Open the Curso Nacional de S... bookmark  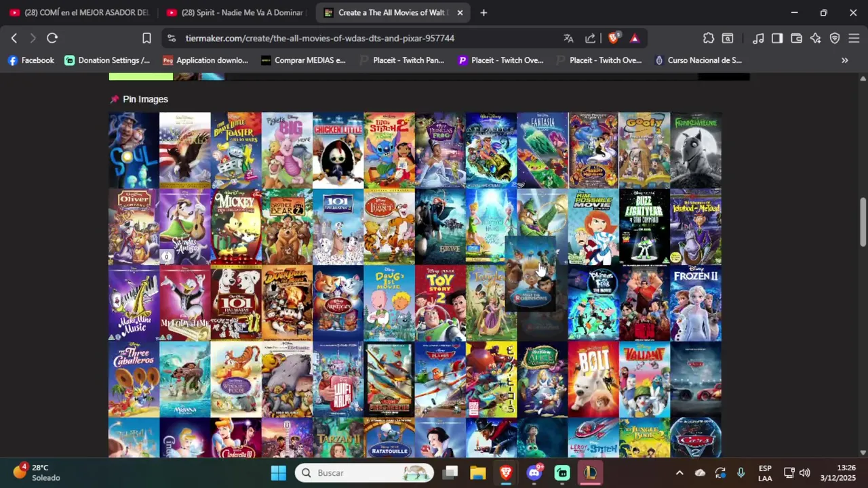coord(698,60)
